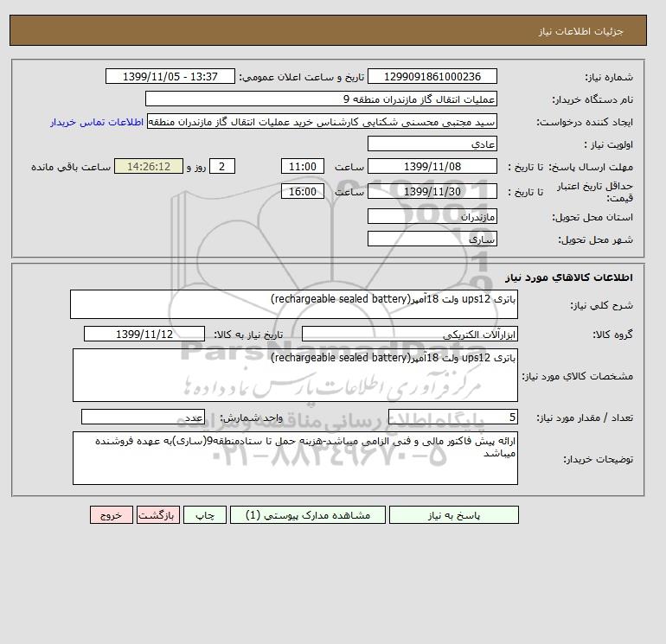
Task: Click the announcement date field 1399/11/05 - 13:37
Action: pyautogui.click(x=170, y=76)
